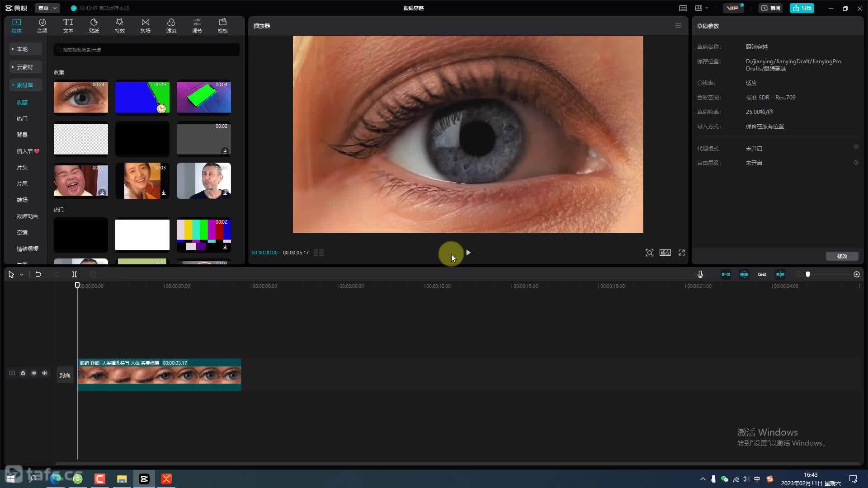The width and height of the screenshot is (868, 488).
Task: Click proxy mode 代理模式 help icon
Action: click(x=856, y=147)
